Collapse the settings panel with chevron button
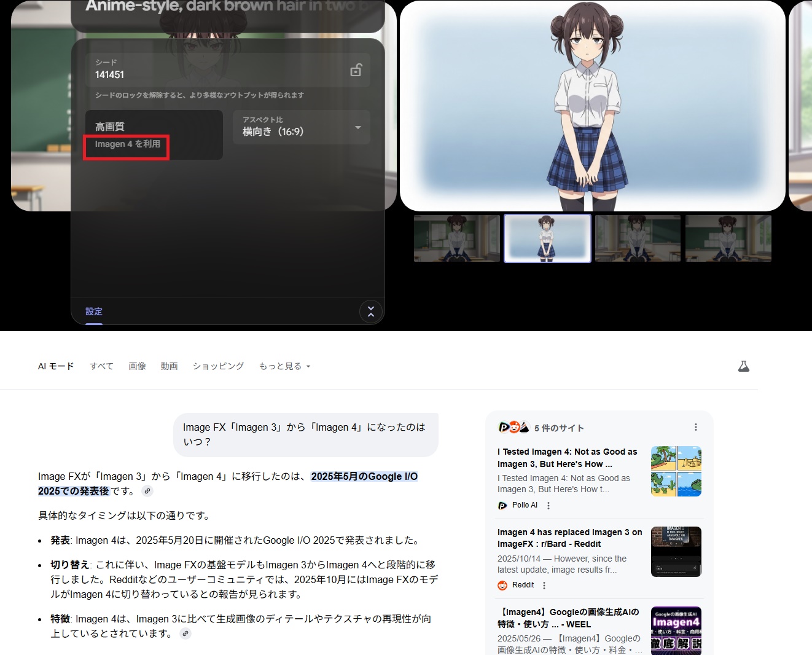The width and height of the screenshot is (812, 655). tap(370, 312)
